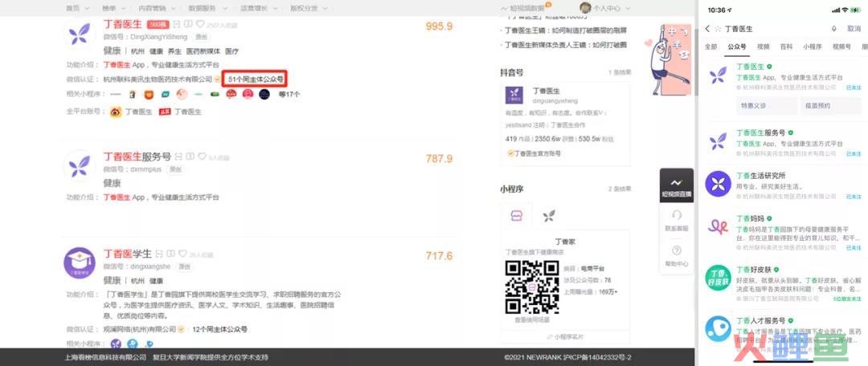This screenshot has width=868, height=366.
Task: Open Weibo icon account 丁香医生
Action: [x=116, y=112]
